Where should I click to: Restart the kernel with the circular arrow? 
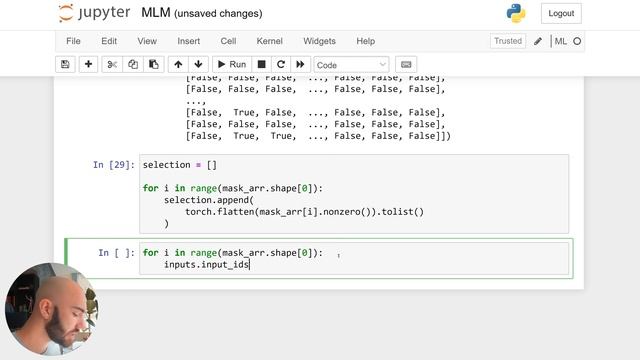coord(281,64)
